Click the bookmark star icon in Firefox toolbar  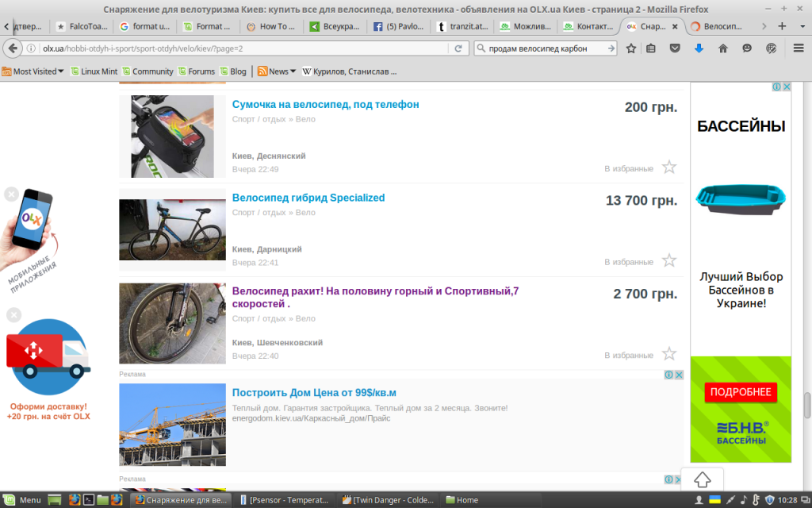tap(631, 48)
